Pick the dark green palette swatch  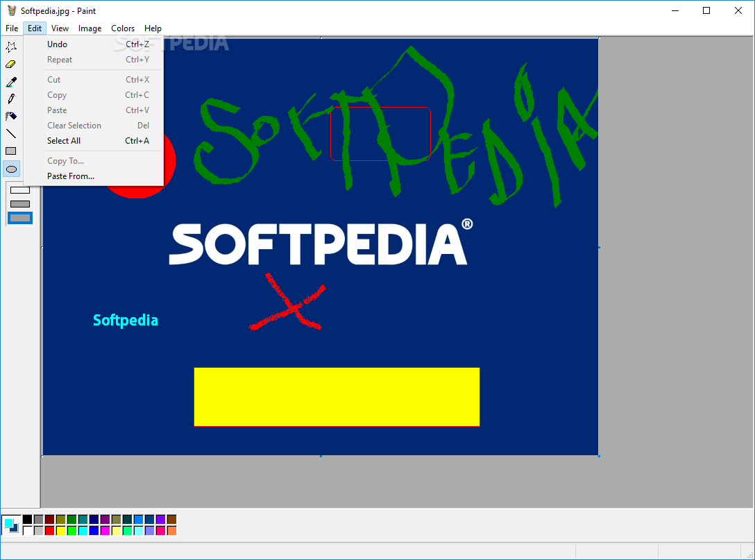click(71, 519)
